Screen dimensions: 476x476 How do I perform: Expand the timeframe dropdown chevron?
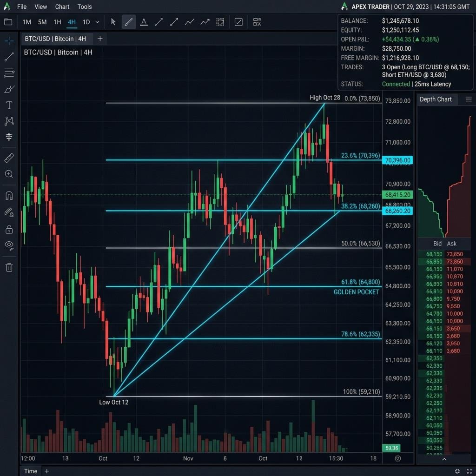pos(98,22)
